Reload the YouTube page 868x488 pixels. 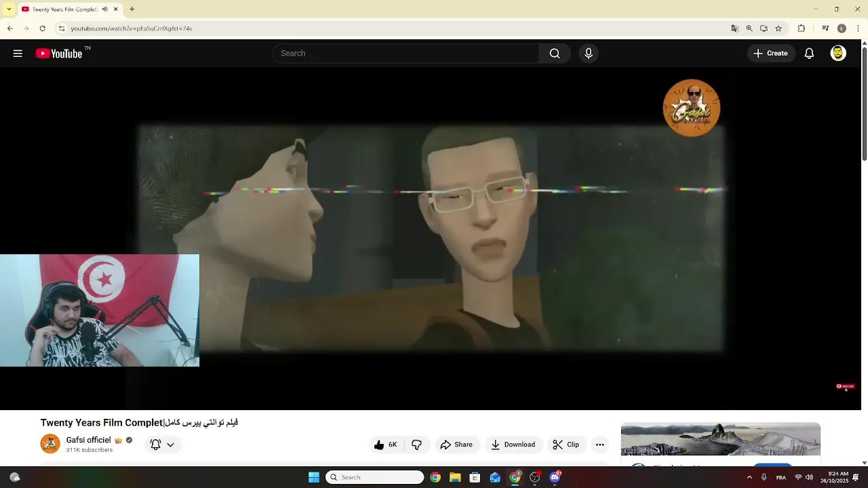42,28
